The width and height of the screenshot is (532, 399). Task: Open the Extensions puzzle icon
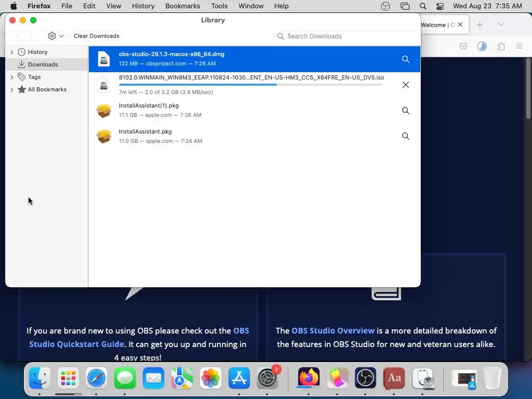tap(501, 46)
